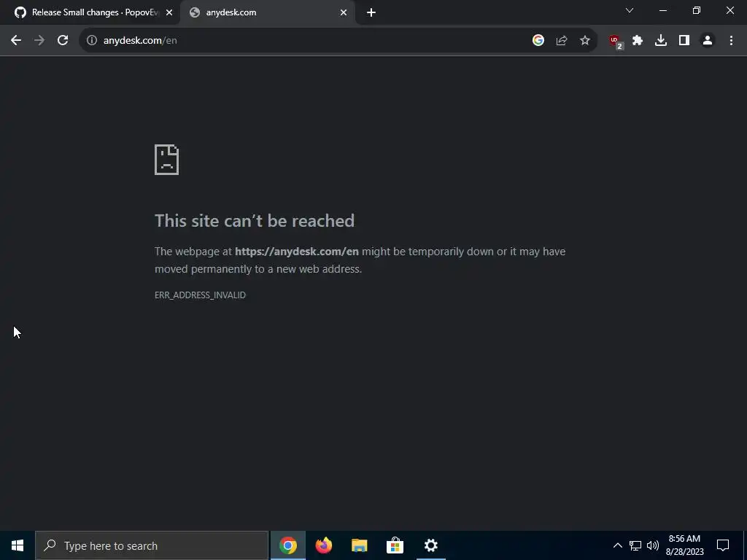Click the https://anydesk.com/en bold text
This screenshot has width=747, height=560.
pos(297,252)
